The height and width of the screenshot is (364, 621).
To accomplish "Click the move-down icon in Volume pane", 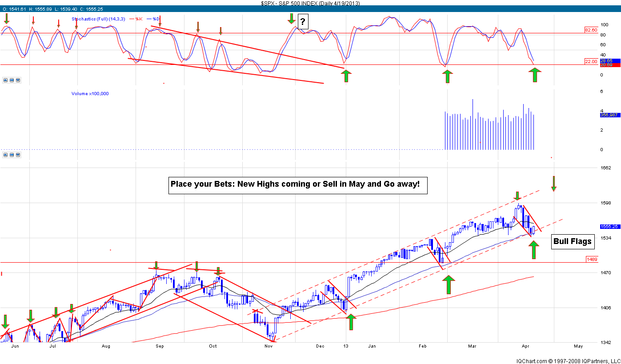I will 18,155.
